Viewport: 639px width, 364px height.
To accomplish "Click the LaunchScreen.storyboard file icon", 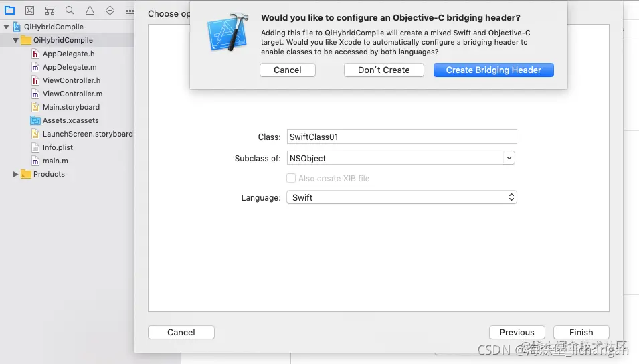I will click(35, 134).
